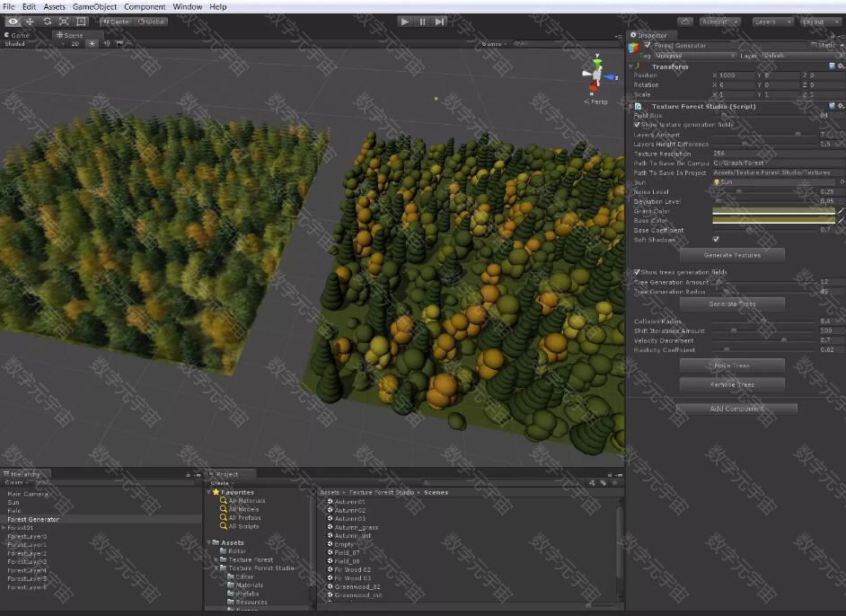Click the Pause button
The width and height of the screenshot is (846, 616).
click(422, 22)
